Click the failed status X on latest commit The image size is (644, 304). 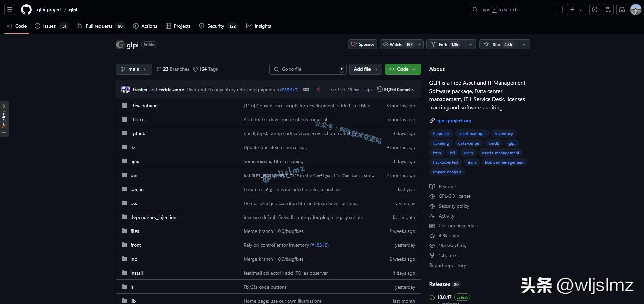tap(318, 90)
